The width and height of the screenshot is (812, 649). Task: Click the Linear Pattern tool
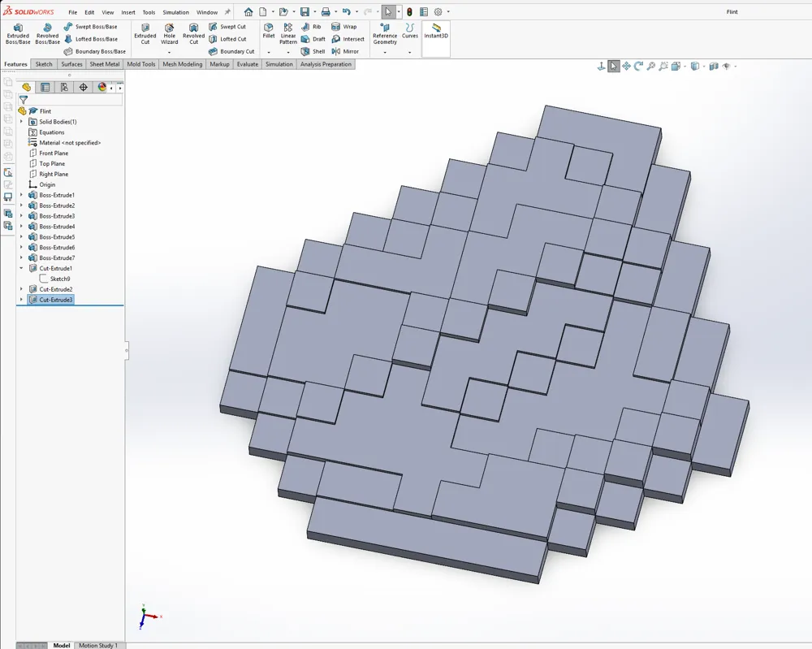pyautogui.click(x=288, y=33)
